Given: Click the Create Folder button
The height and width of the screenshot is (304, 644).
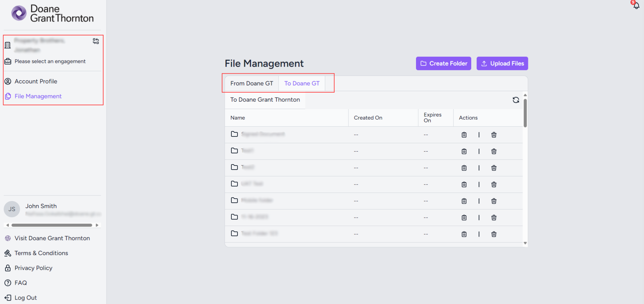Looking at the screenshot, I should click(x=443, y=64).
